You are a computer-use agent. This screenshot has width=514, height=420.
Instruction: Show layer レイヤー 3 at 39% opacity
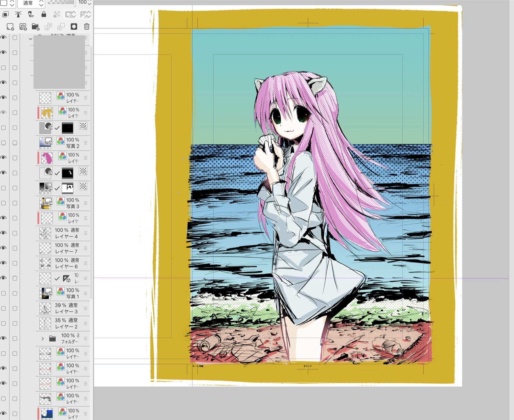(x=4, y=308)
